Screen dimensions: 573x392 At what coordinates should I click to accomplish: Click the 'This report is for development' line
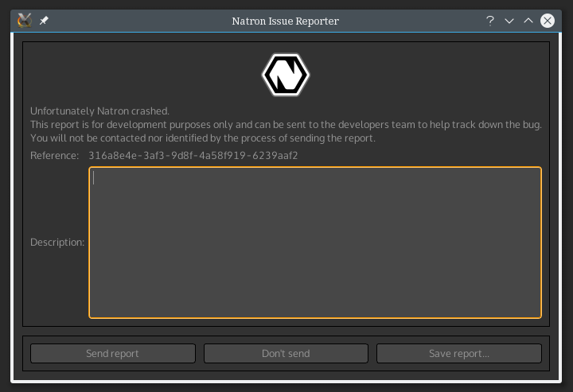286,125
